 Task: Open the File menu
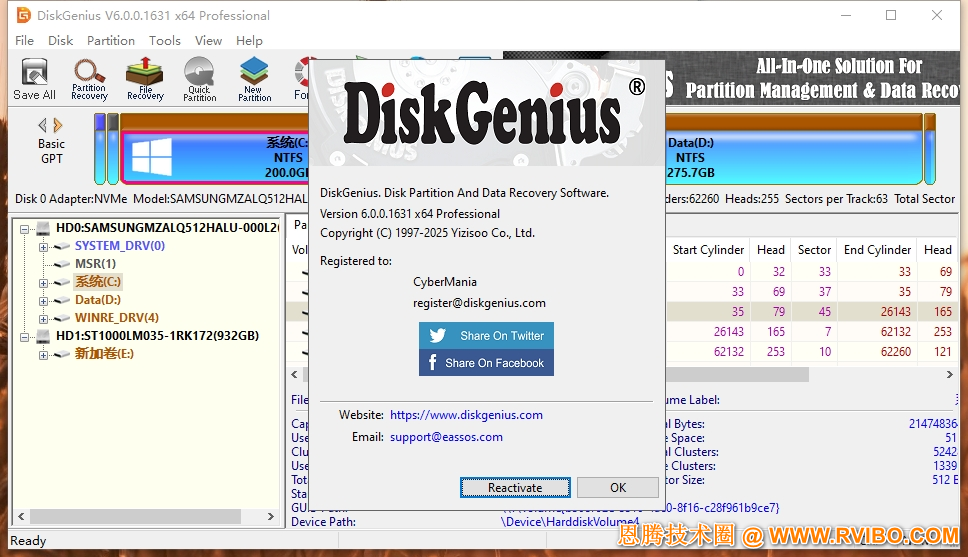pos(25,41)
